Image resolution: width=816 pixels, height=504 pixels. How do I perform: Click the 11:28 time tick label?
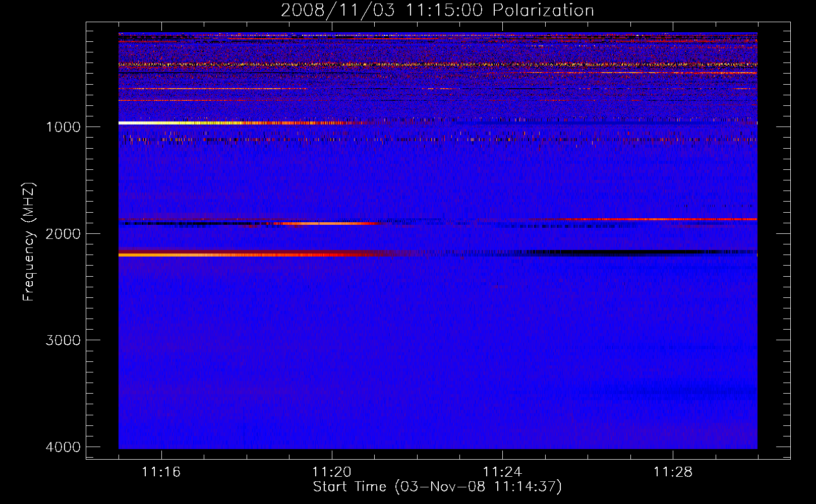(673, 472)
